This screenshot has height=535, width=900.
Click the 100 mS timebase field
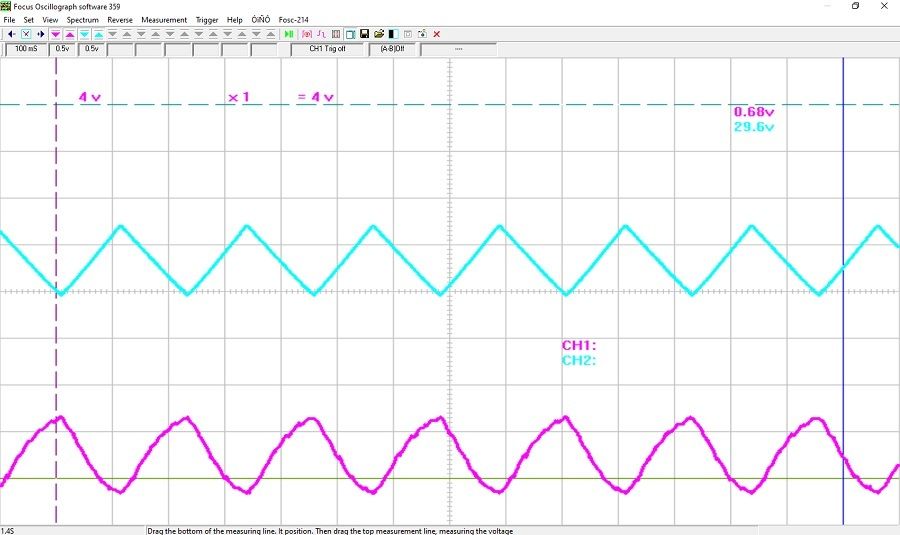[x=26, y=49]
